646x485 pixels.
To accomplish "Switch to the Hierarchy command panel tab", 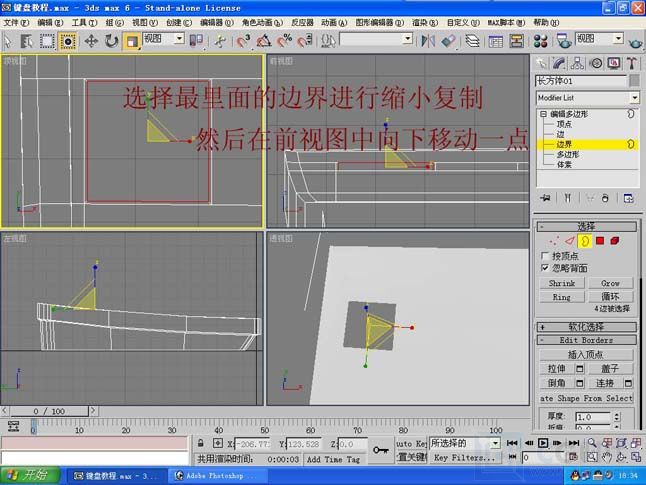I will coord(577,63).
